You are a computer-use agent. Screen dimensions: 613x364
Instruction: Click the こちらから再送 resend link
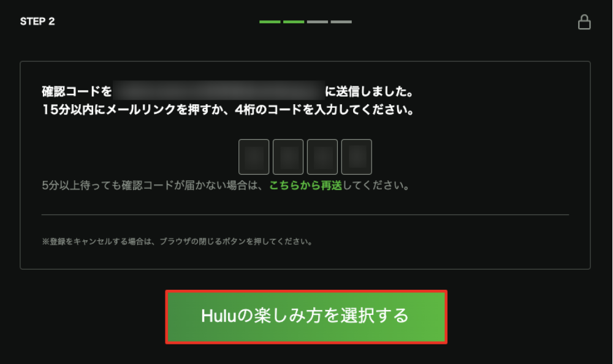point(306,185)
